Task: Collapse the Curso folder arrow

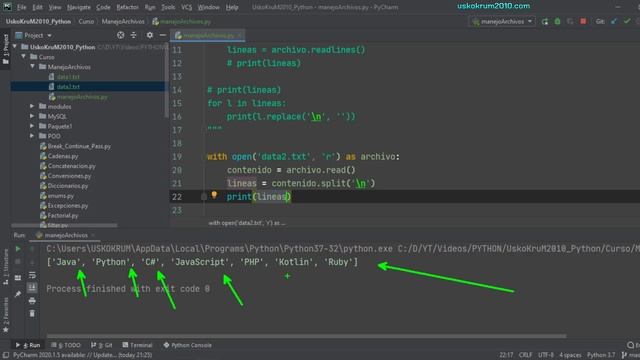Action: pyautogui.click(x=24, y=57)
